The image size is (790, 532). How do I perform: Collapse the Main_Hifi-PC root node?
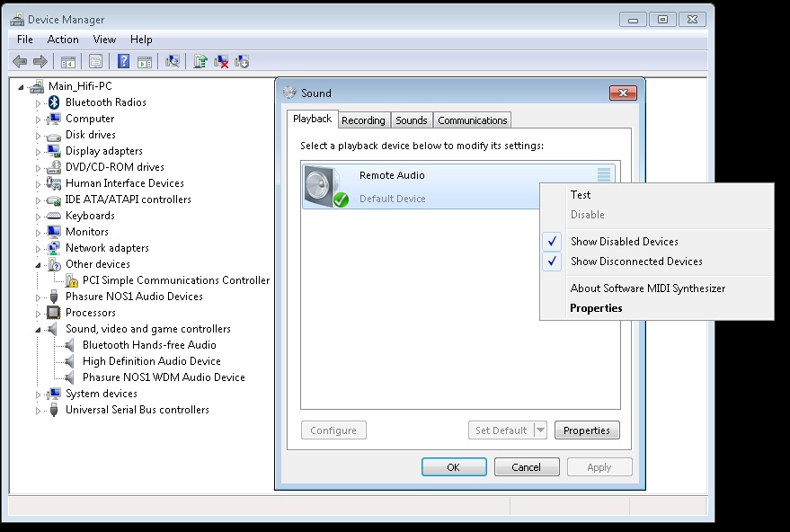22,88
